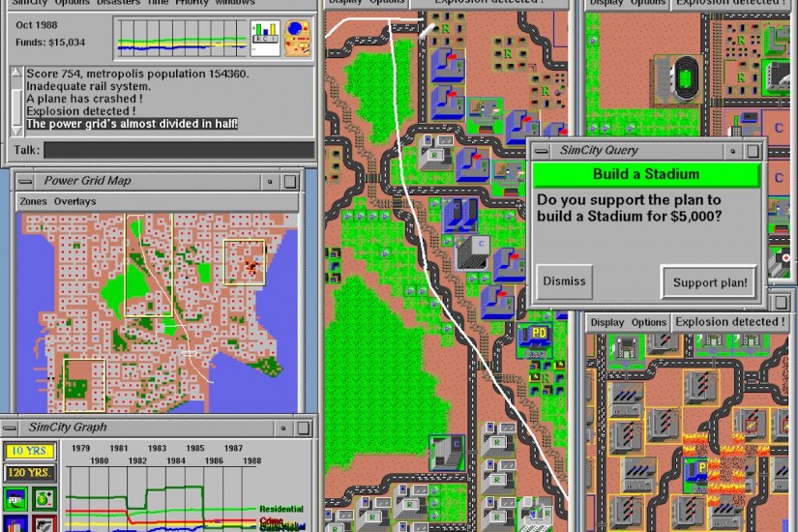This screenshot has height=532, width=798.
Task: Open the mini history graph in the header
Action: (x=182, y=39)
